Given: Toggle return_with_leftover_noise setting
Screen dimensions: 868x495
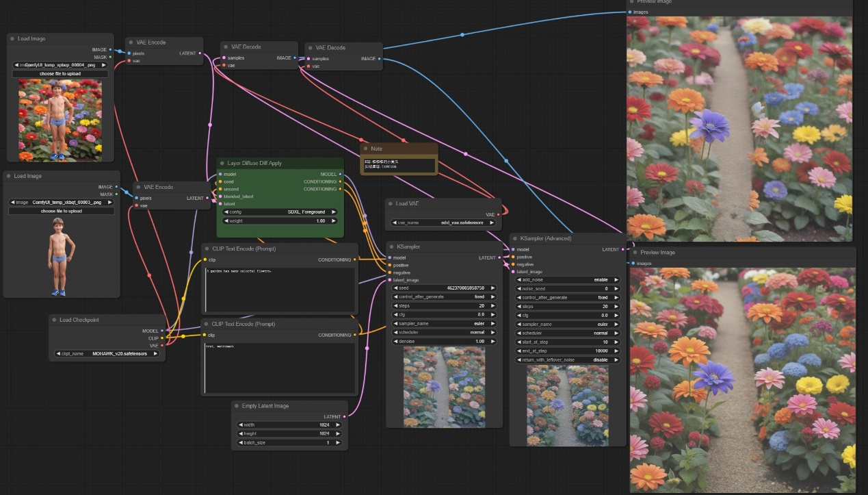Looking at the screenshot, I should click(x=567, y=359).
